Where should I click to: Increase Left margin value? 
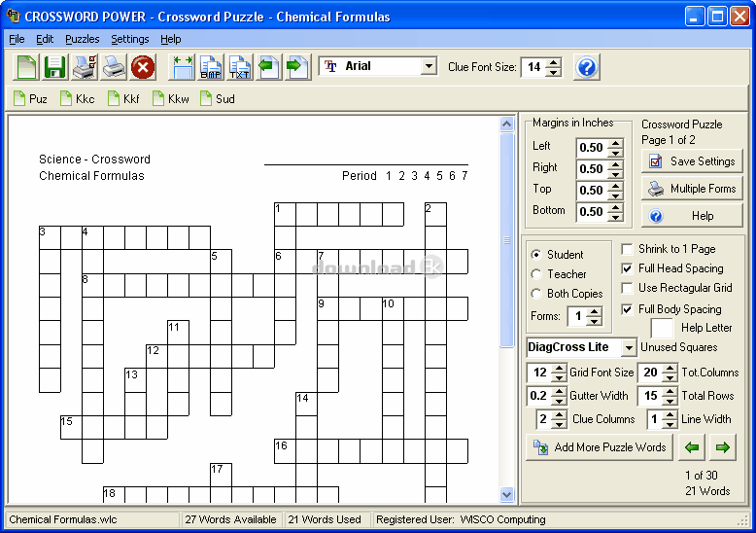[615, 143]
